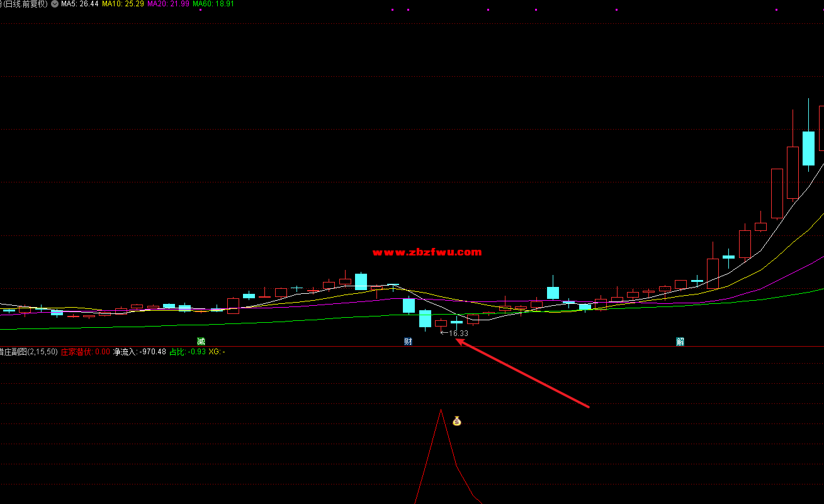Open the www.zbzfwu.com watermark link
The height and width of the screenshot is (504, 824).
(x=427, y=252)
